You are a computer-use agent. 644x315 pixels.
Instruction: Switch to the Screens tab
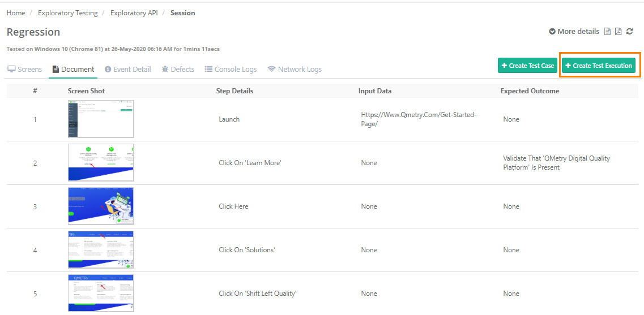tap(24, 70)
